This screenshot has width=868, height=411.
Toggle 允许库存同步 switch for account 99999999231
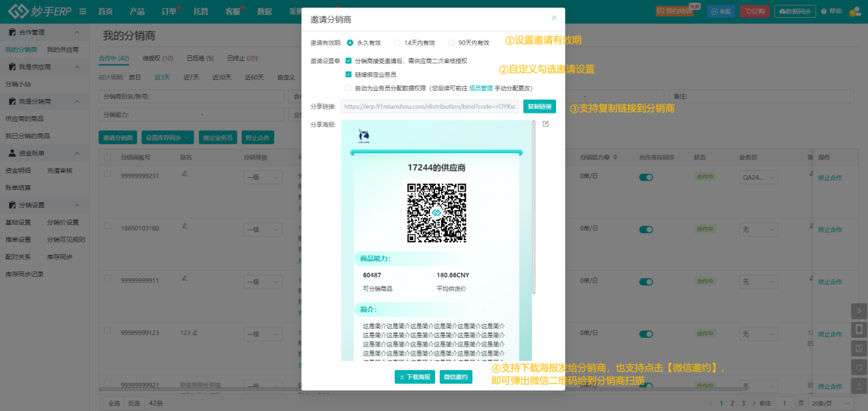coord(646,178)
